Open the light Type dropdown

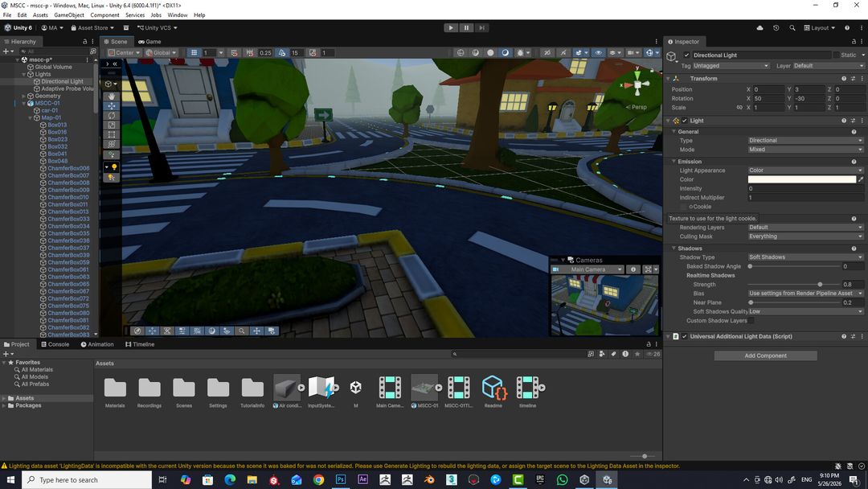coord(805,141)
